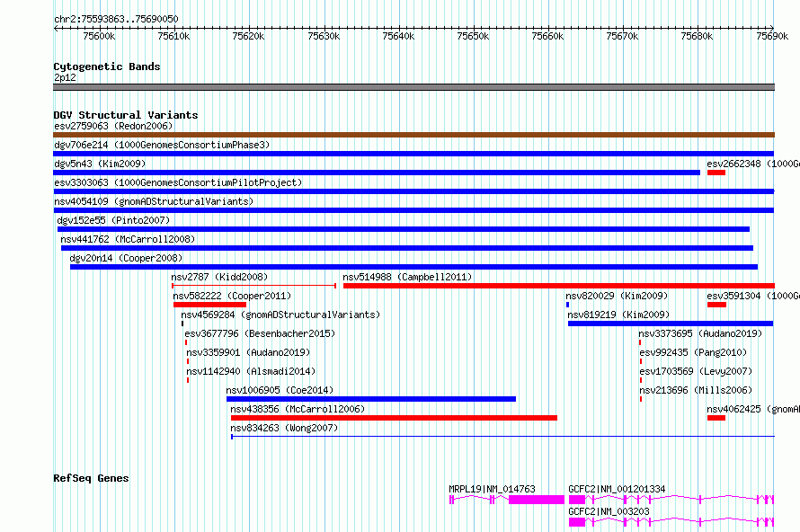
Task: Select the dgv5n43 (Kim2009) variant label
Action: [100, 164]
